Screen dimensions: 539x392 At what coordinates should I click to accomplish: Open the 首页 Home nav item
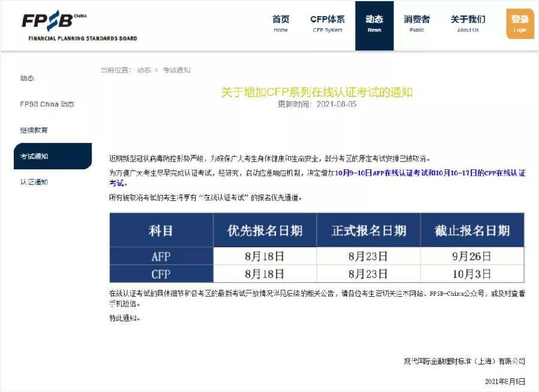(280, 24)
